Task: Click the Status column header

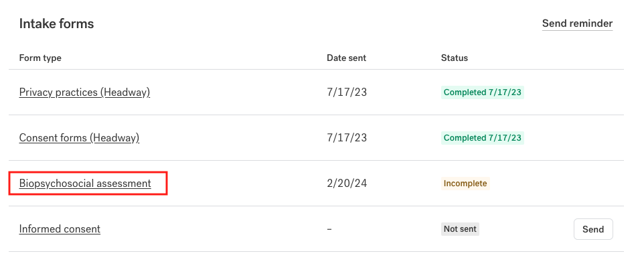Action: coord(455,58)
